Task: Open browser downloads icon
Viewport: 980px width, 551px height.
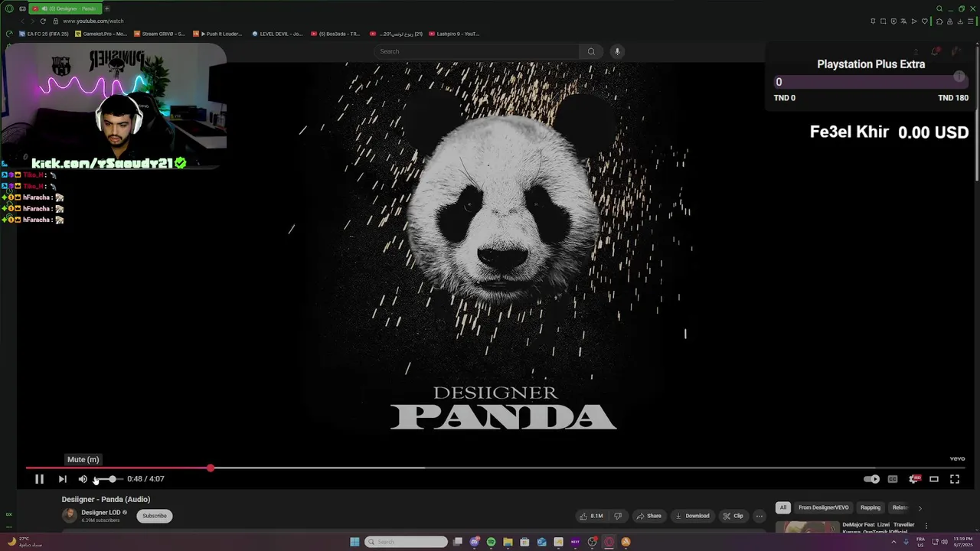Action: pyautogui.click(x=960, y=21)
